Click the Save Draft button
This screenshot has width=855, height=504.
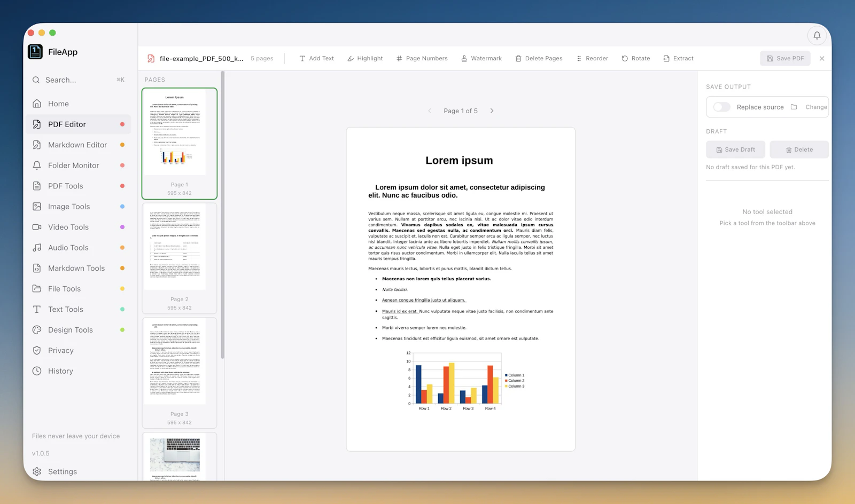coord(735,150)
